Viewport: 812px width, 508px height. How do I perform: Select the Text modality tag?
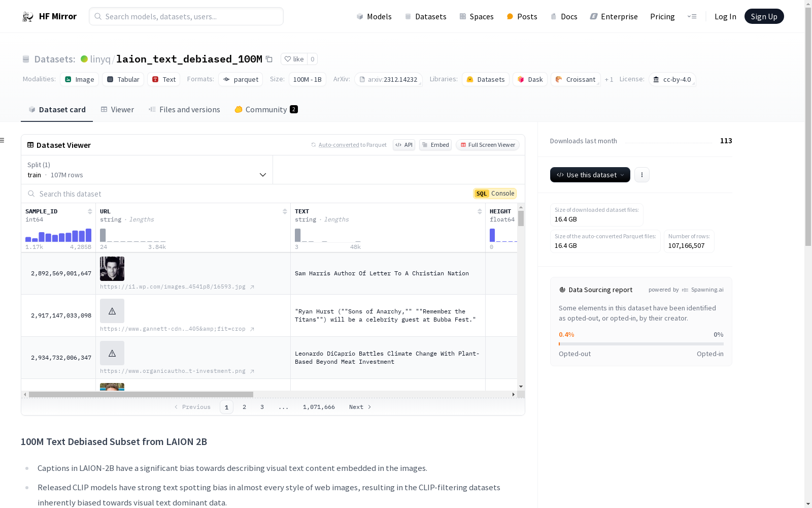164,80
